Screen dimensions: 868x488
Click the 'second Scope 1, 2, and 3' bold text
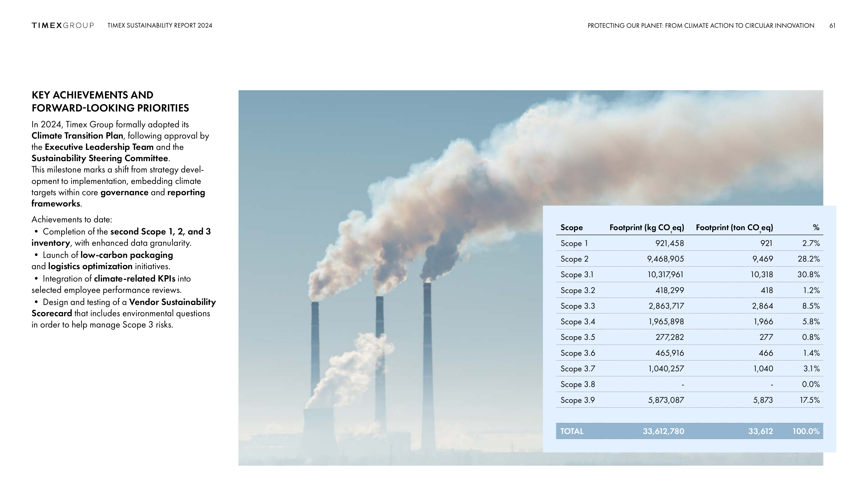(x=160, y=232)
